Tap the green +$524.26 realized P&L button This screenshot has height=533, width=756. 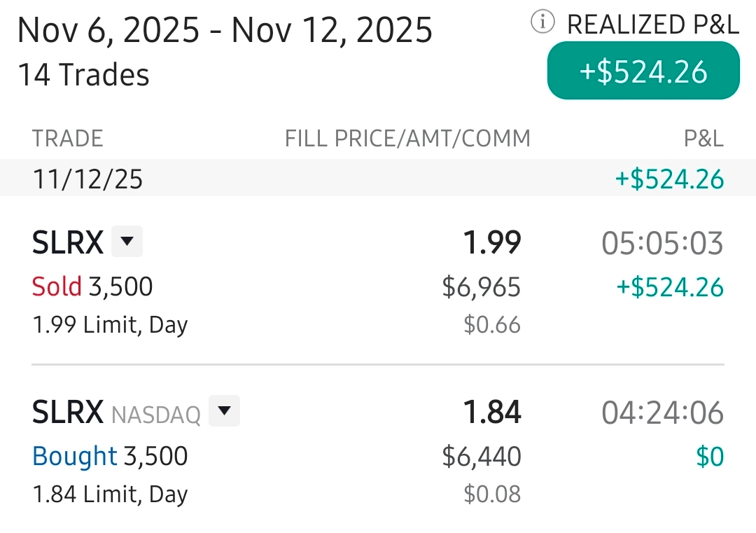point(643,71)
